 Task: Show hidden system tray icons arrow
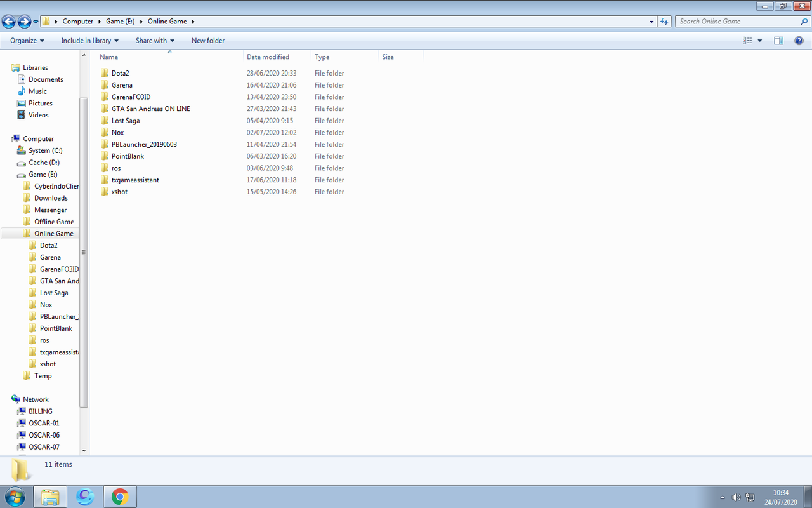[723, 497]
